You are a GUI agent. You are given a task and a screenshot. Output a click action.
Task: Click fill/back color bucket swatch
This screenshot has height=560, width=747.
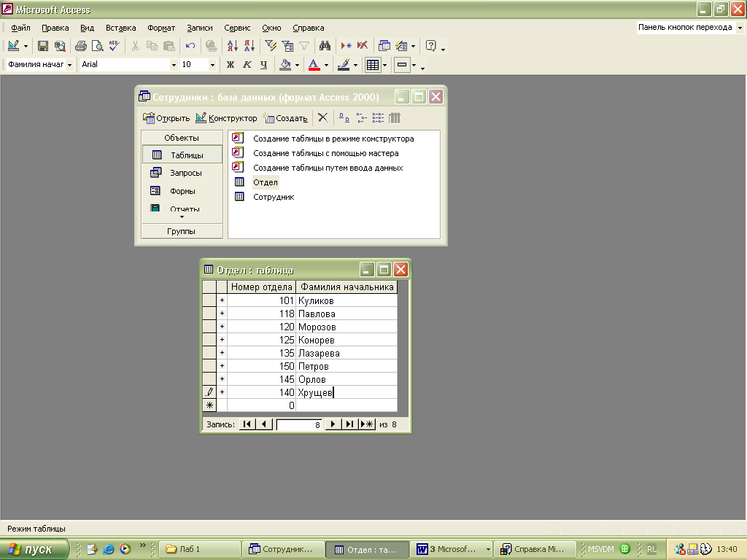pyautogui.click(x=285, y=65)
